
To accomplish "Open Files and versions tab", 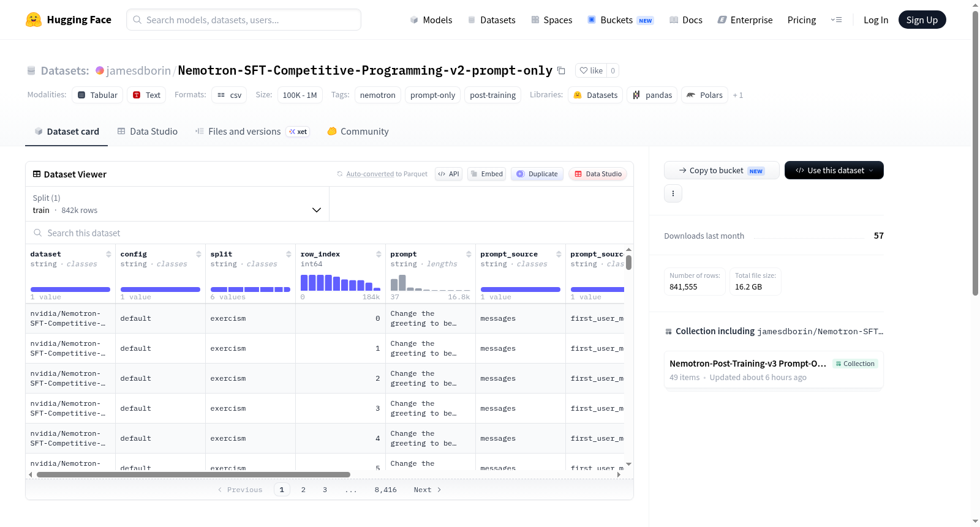I will click(252, 132).
